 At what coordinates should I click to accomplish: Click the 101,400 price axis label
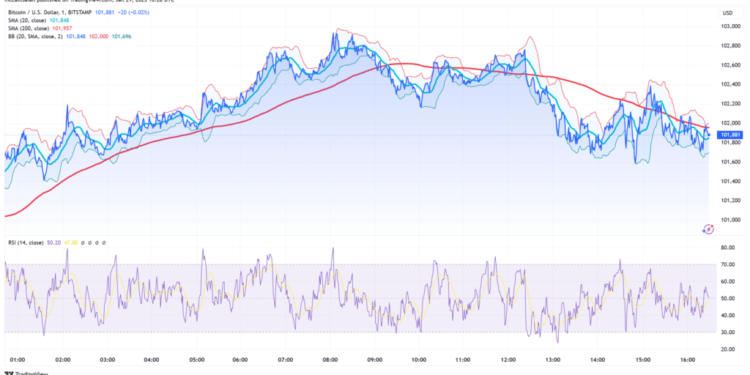click(731, 181)
